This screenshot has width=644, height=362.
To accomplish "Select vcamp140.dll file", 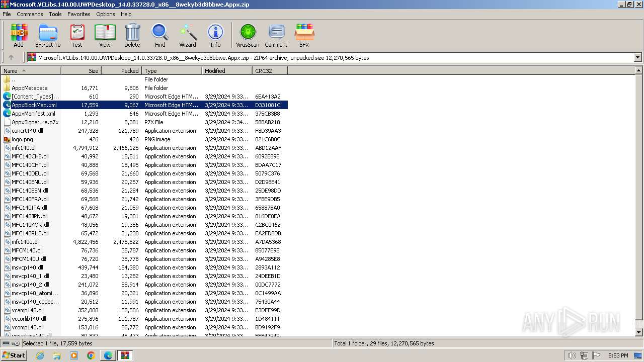I will (x=145, y=310).
